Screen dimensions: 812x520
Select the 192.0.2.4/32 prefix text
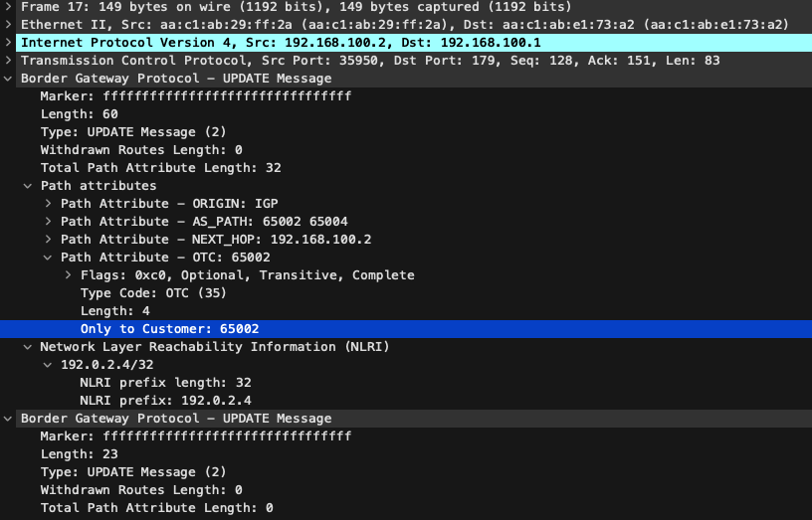[107, 365]
